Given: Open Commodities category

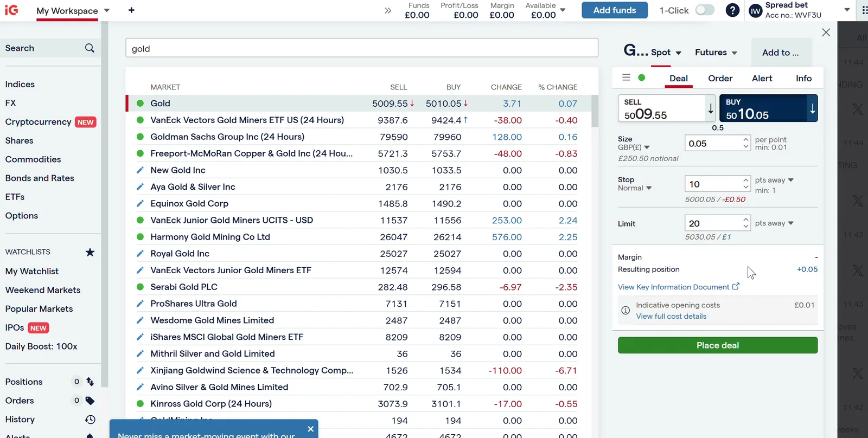Looking at the screenshot, I should [33, 159].
